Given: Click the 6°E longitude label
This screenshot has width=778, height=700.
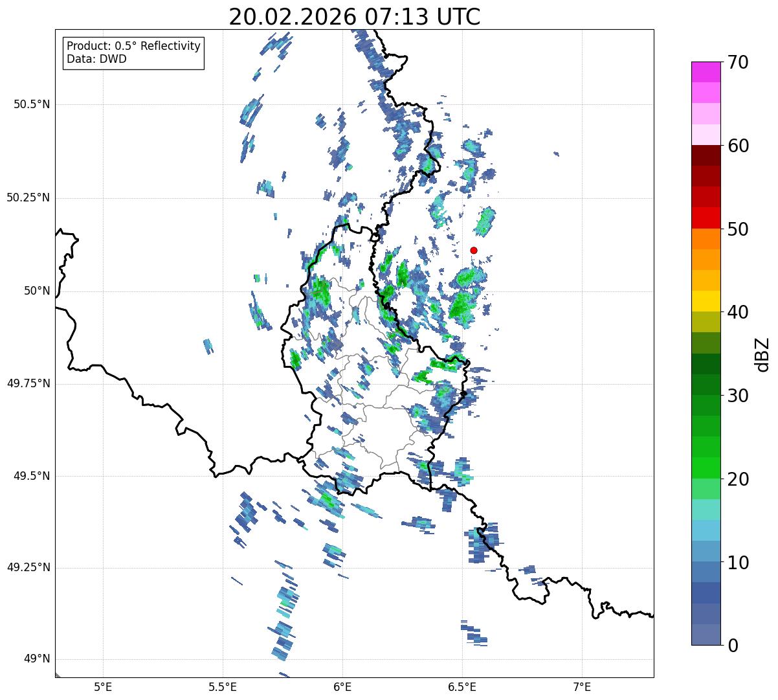Looking at the screenshot, I should (342, 686).
